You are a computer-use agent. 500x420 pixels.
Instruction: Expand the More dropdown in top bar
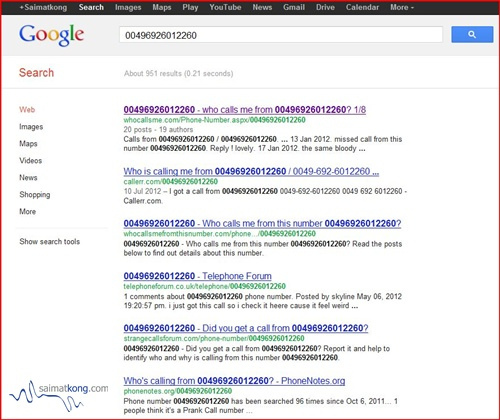click(402, 7)
